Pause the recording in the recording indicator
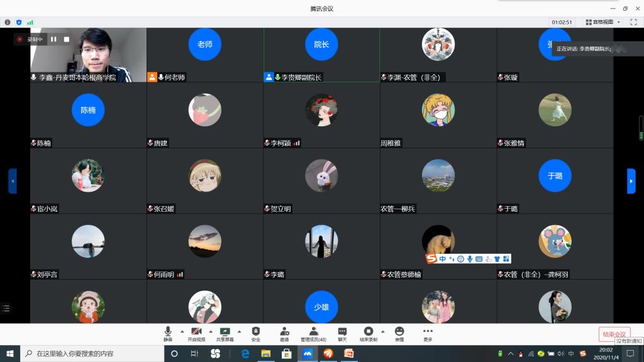 point(53,40)
